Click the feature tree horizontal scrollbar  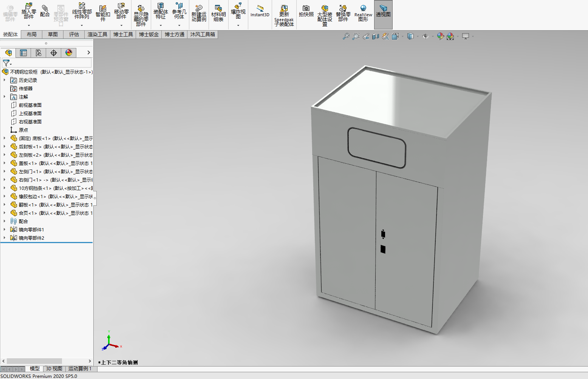point(34,361)
